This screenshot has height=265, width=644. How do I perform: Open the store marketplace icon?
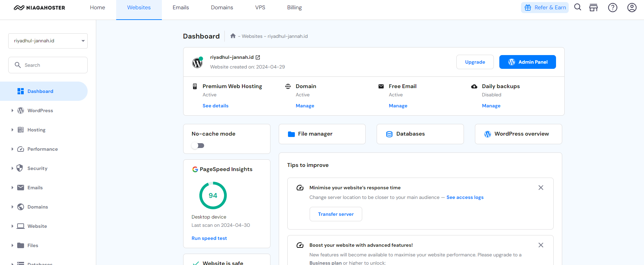(x=593, y=8)
